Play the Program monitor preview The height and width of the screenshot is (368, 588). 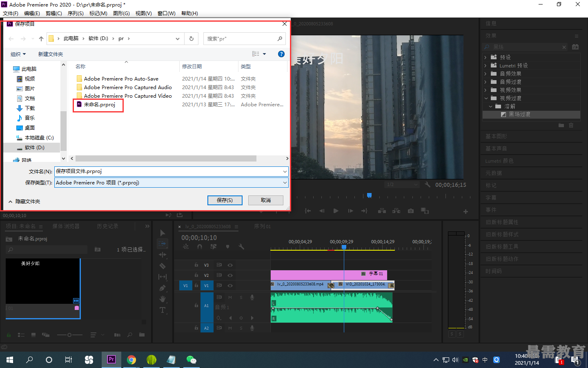tap(336, 211)
